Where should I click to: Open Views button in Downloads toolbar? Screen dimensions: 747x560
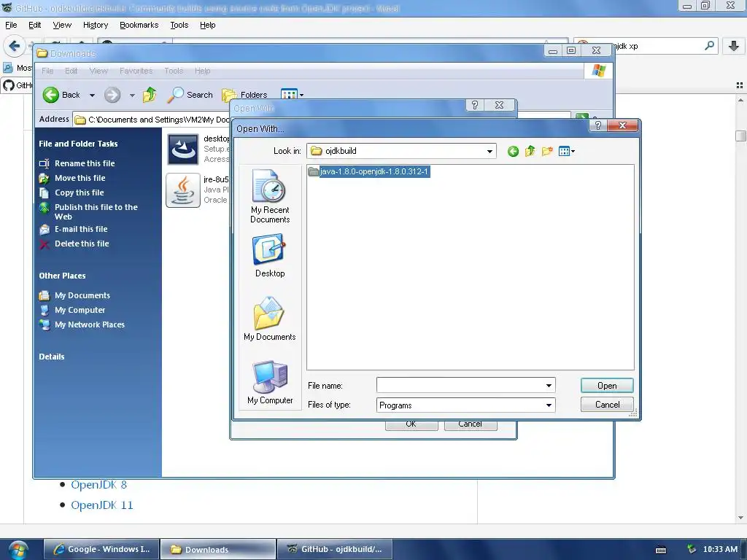[x=292, y=94]
